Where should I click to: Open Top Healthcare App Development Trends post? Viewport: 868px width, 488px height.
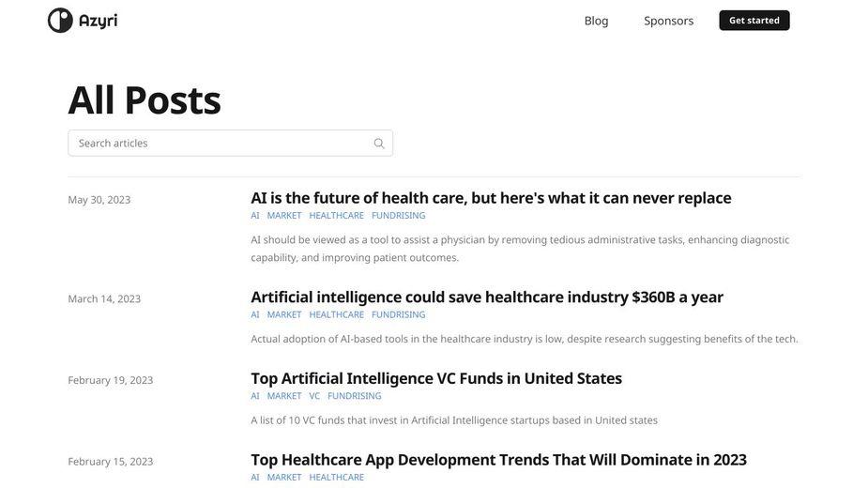coord(498,460)
